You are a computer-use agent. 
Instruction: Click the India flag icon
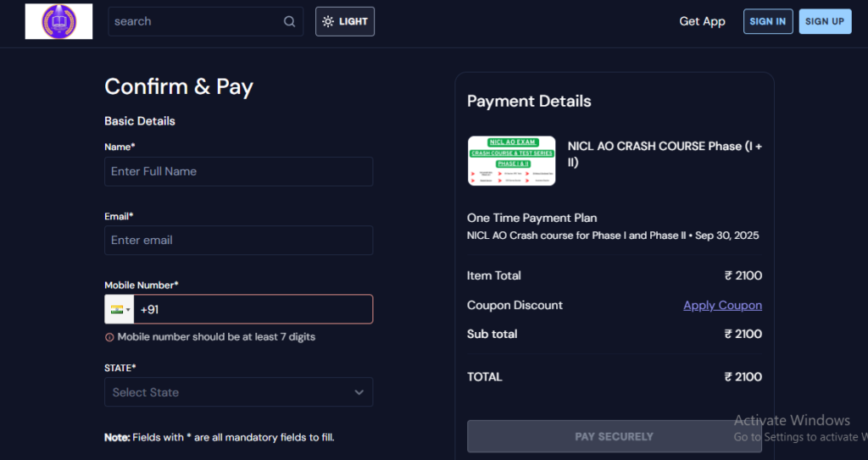pos(117,309)
